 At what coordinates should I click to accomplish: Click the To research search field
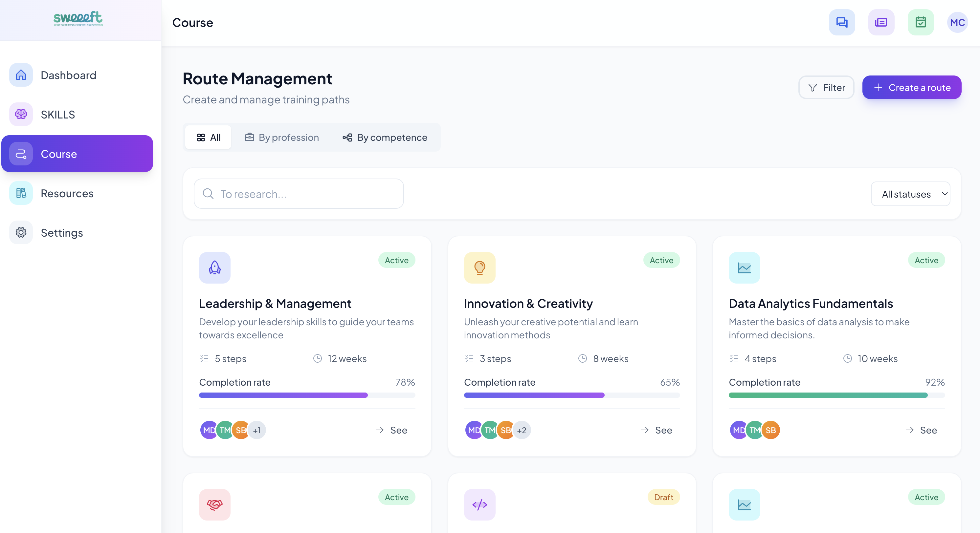pos(299,194)
